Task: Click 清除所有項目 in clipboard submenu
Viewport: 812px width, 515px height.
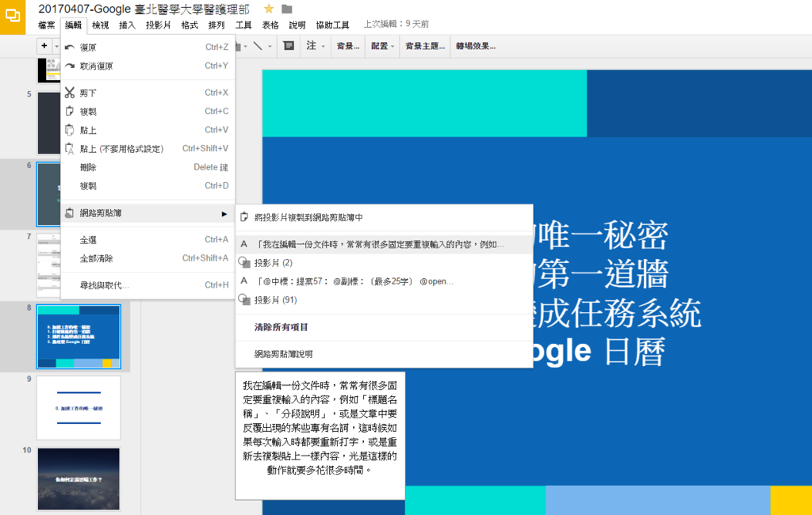Action: tap(385, 327)
